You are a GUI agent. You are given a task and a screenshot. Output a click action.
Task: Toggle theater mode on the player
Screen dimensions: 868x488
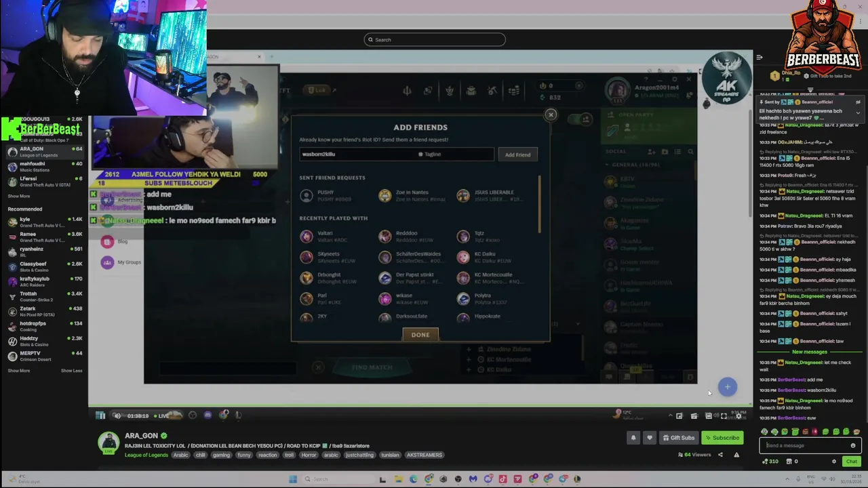click(709, 415)
